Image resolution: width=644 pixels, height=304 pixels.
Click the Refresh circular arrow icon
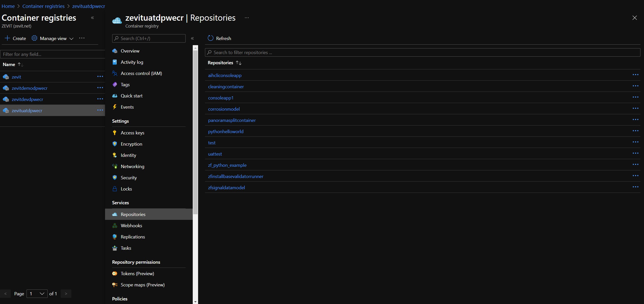(210, 38)
